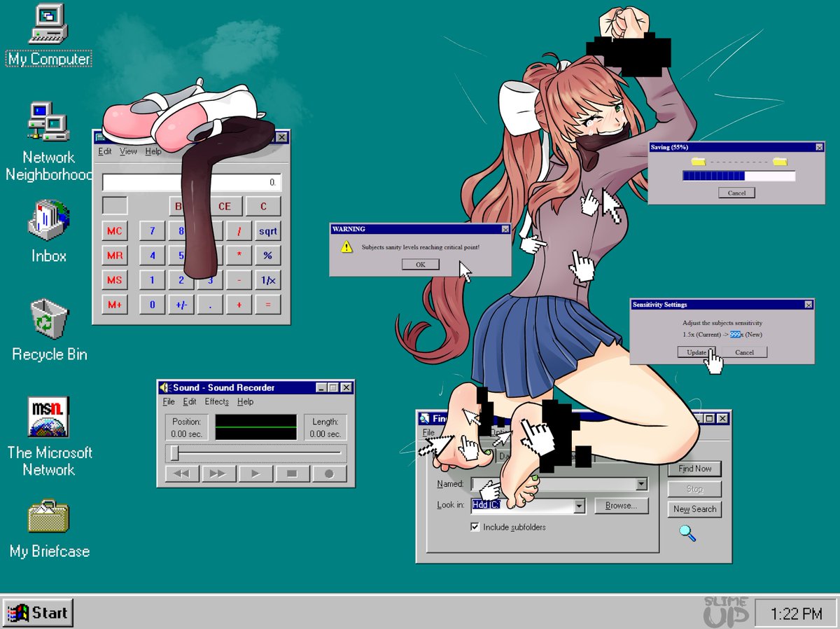Open the Help menu in Sound Recorder
The height and width of the screenshot is (629, 840).
click(245, 402)
